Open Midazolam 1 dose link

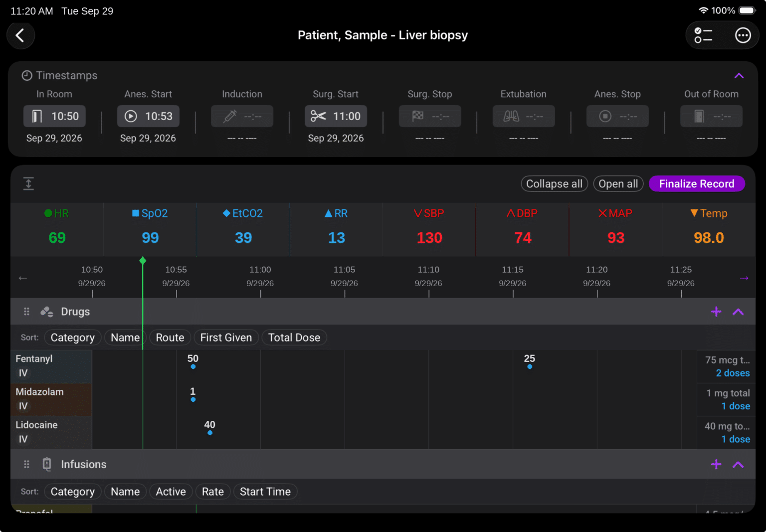(x=736, y=406)
